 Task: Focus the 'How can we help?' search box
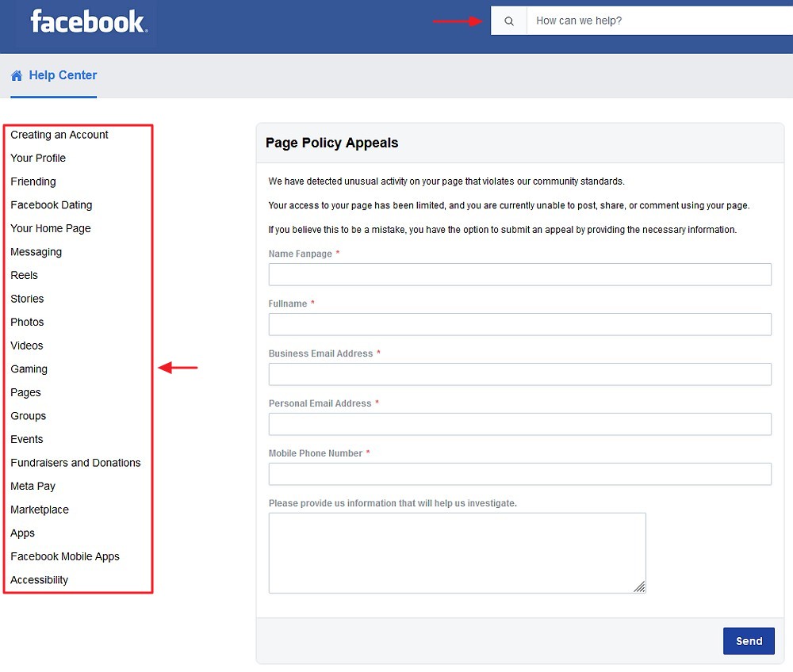(660, 21)
